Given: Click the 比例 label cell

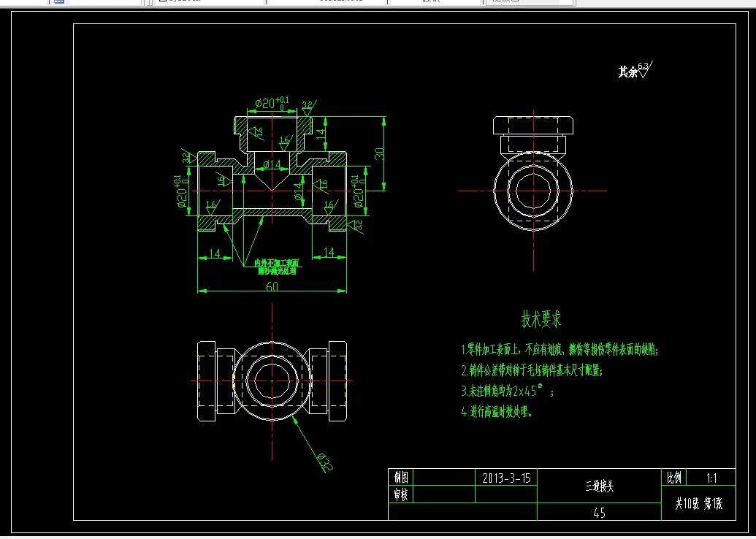Looking at the screenshot, I should (674, 478).
